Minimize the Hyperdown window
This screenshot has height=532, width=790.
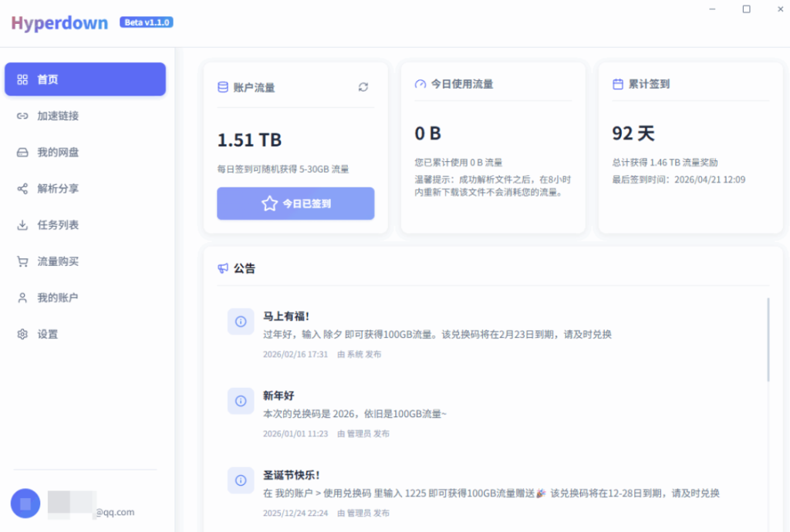pos(712,9)
